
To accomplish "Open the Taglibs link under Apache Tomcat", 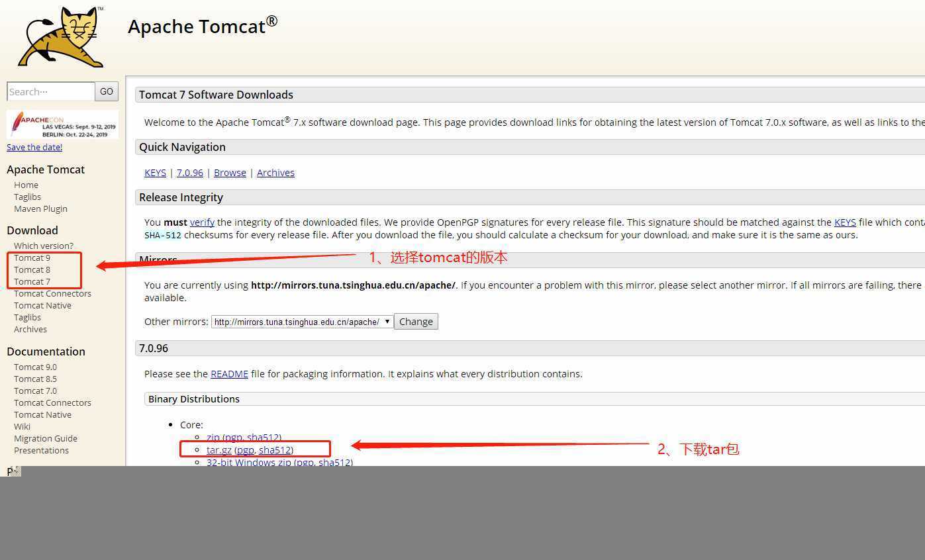I will pos(27,197).
